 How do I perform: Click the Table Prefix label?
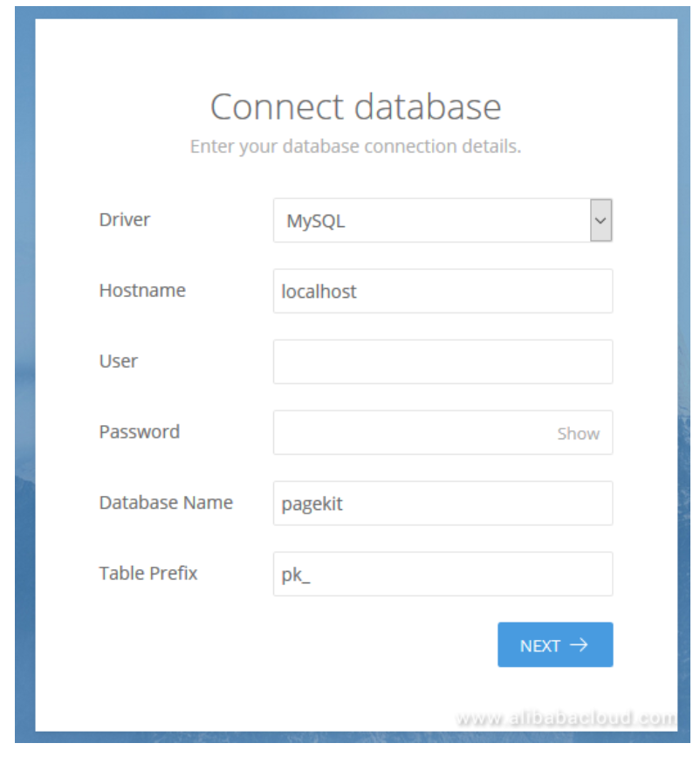click(148, 574)
